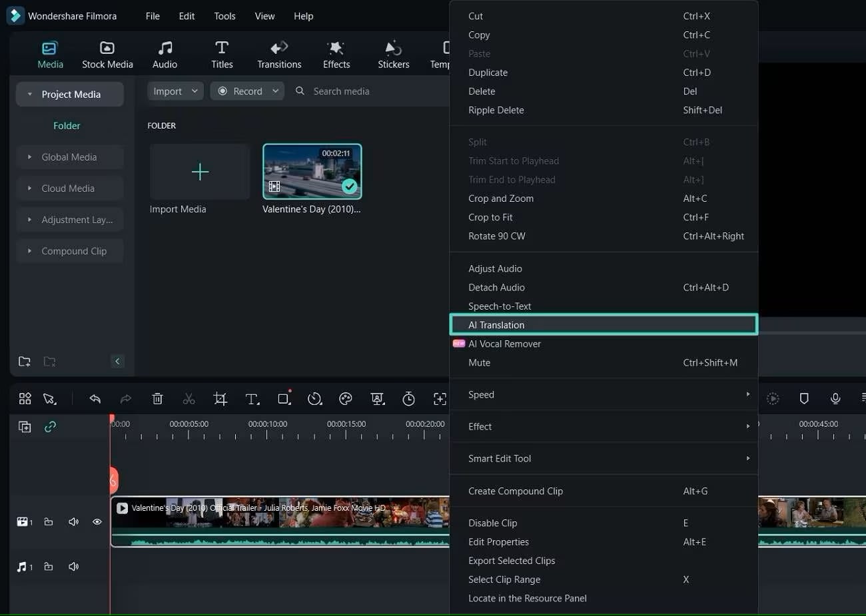Switch to the Audio tab

coord(165,55)
